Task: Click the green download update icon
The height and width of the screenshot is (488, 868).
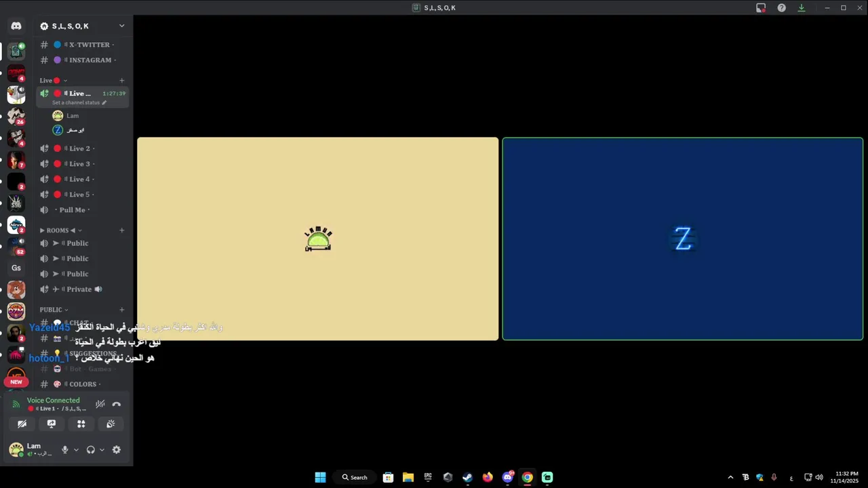Action: tap(802, 8)
